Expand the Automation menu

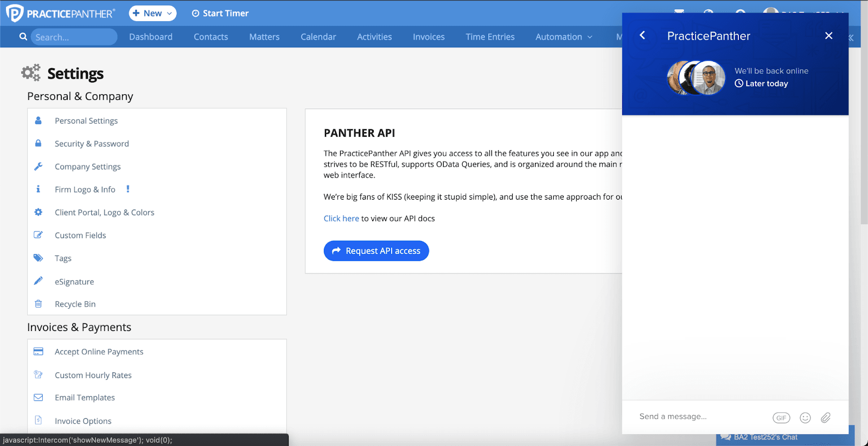564,37
